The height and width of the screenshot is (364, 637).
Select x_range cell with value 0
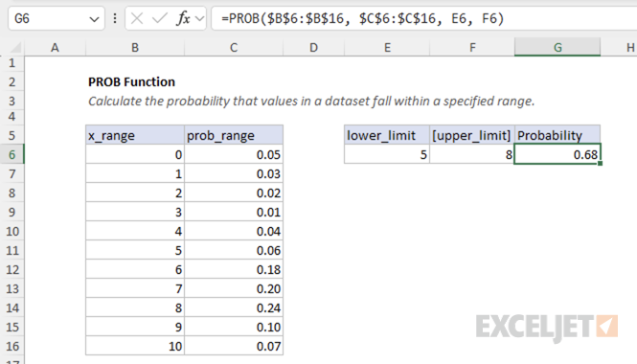tap(135, 154)
